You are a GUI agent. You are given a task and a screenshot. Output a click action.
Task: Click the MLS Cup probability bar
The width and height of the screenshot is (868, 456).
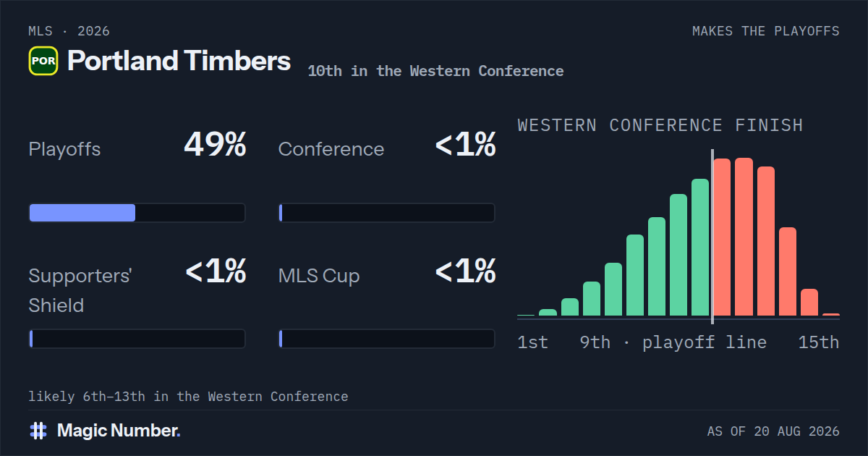pos(387,339)
